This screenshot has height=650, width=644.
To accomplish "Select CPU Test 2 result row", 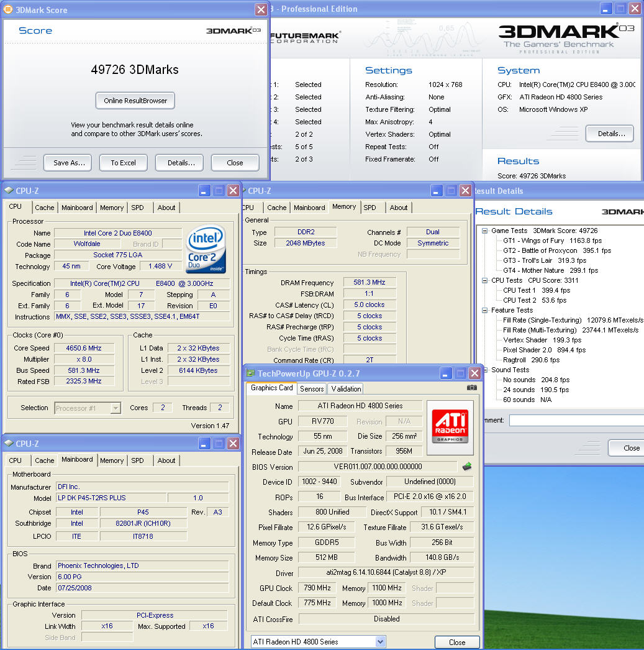I will pos(535,301).
